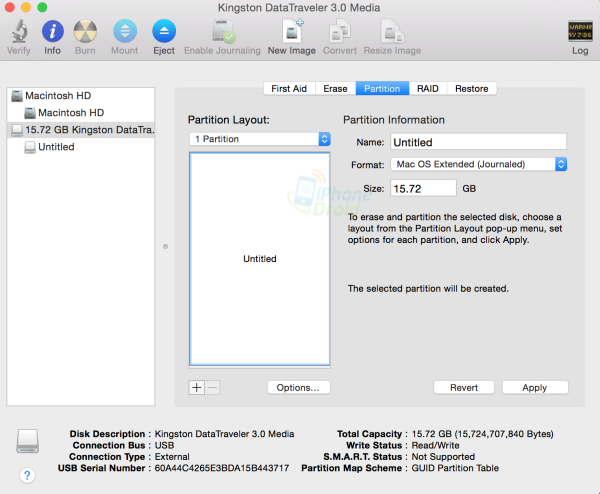Add a partition with the plus button
The width and height of the screenshot is (600, 494).
point(197,388)
